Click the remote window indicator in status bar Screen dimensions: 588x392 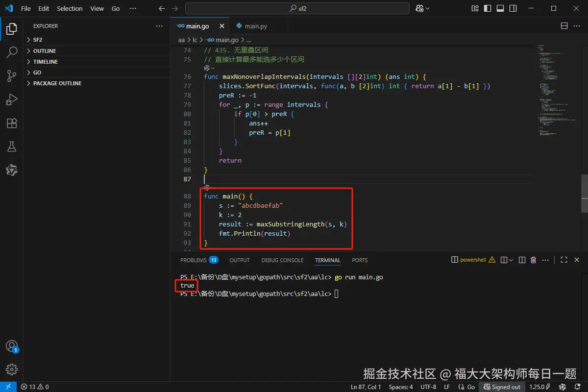[x=8, y=387]
